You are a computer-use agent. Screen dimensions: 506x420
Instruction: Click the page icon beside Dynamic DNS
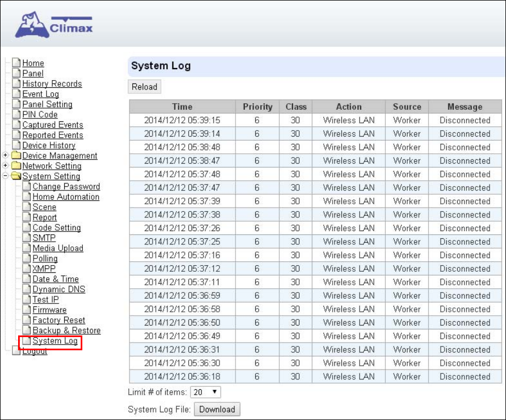(27, 289)
